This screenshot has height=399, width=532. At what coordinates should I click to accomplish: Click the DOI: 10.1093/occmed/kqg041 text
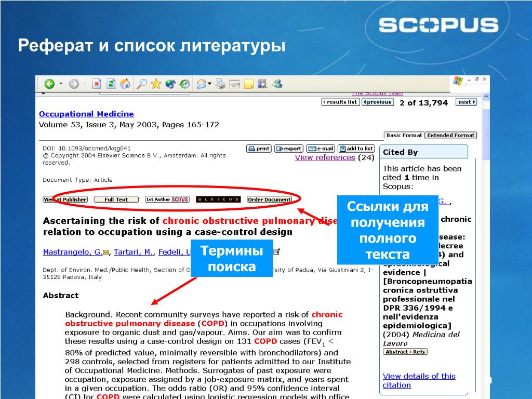(87, 148)
